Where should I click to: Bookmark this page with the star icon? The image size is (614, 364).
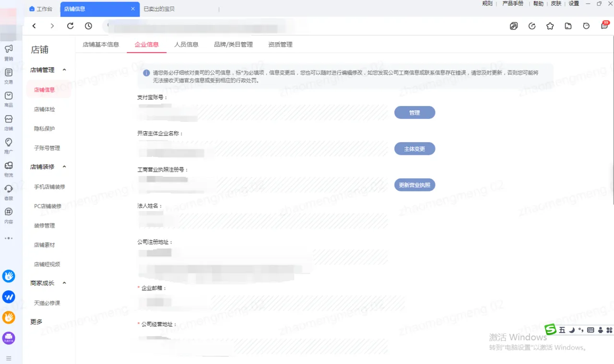click(x=550, y=26)
